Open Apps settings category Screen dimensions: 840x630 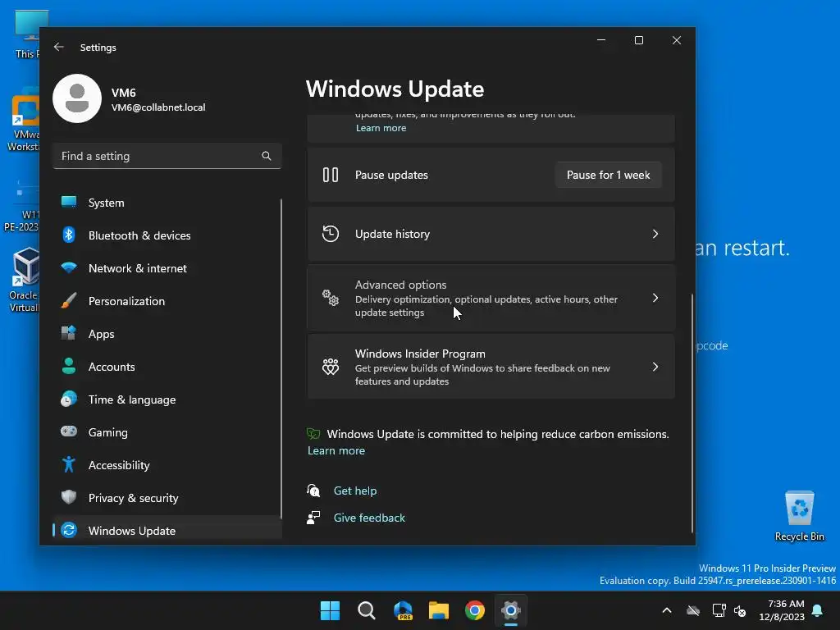[x=167, y=334]
